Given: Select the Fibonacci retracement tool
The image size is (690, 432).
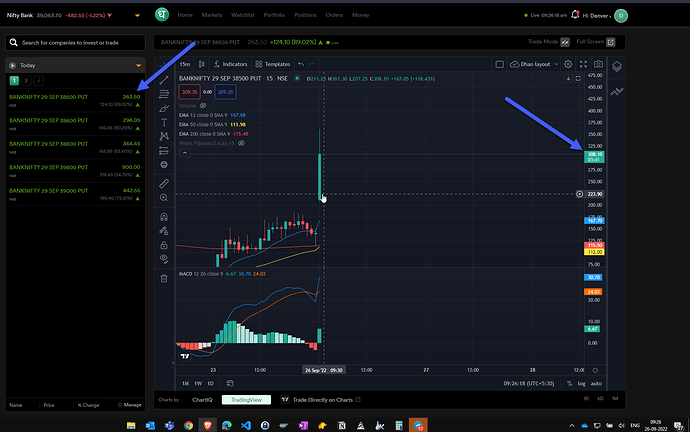Looking at the screenshot, I should [x=164, y=94].
